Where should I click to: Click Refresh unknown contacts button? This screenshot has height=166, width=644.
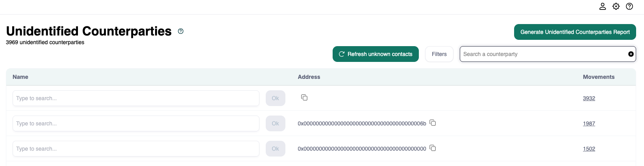click(376, 54)
